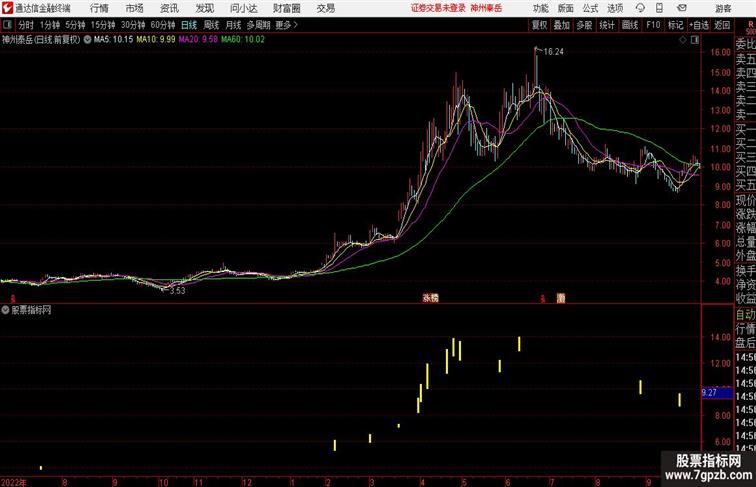Click the 自动 label in side panel
756x487 pixels.
pos(745,315)
